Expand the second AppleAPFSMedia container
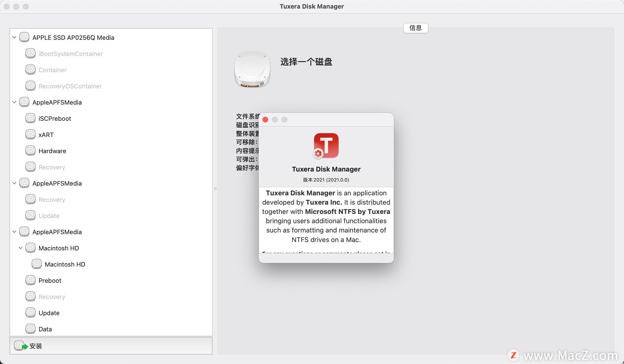The image size is (624, 364). (x=15, y=183)
